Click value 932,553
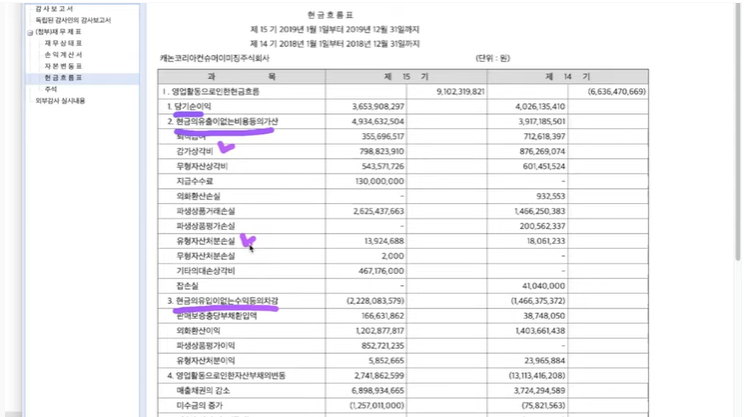This screenshot has height=417, width=752. click(x=551, y=196)
